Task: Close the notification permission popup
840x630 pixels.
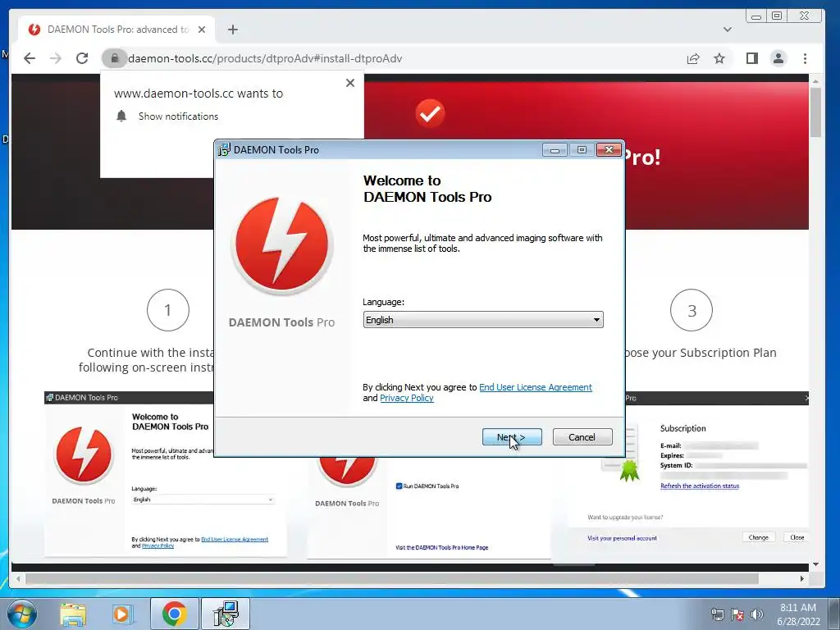Action: coord(349,83)
